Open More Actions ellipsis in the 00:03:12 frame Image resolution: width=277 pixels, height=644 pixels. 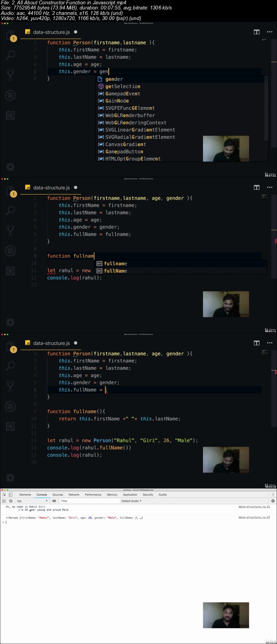[x=270, y=187]
